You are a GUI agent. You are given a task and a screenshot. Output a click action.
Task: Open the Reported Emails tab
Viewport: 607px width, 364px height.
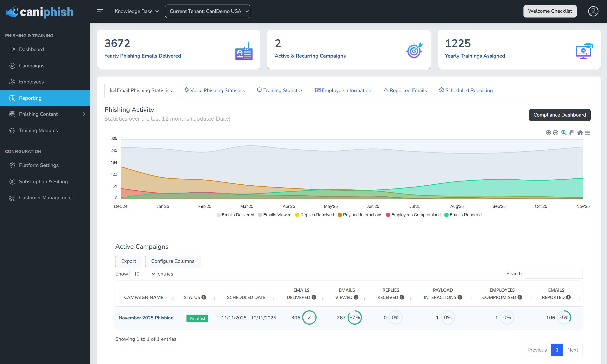point(405,90)
